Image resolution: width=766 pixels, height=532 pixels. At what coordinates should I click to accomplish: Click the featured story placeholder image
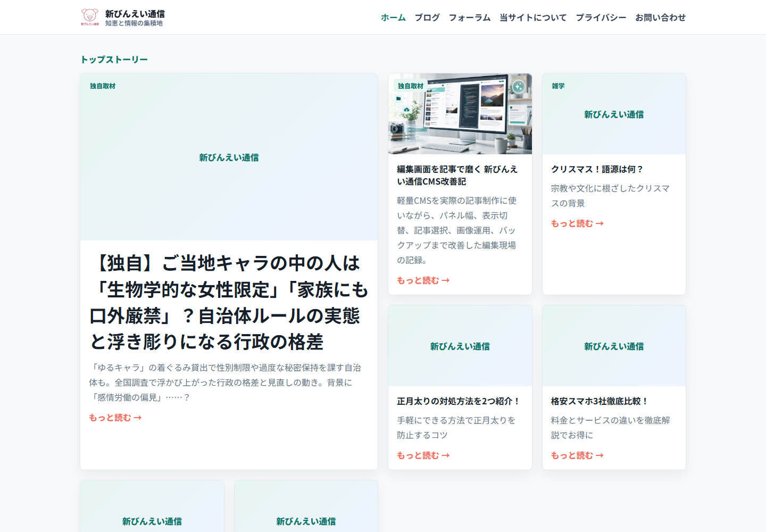pos(229,157)
